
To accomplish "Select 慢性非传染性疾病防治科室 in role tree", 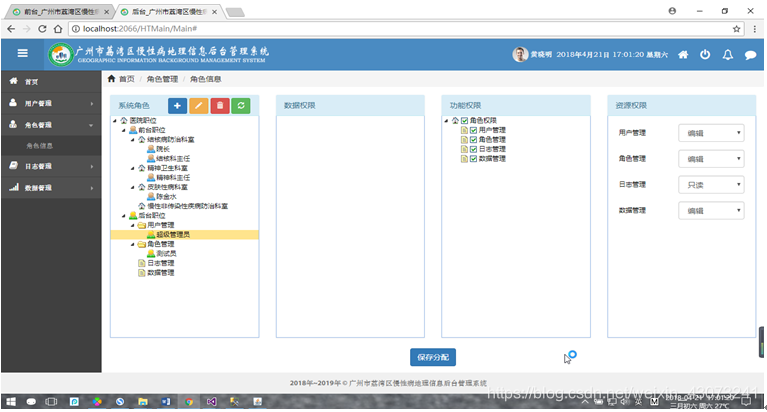I will [x=188, y=206].
